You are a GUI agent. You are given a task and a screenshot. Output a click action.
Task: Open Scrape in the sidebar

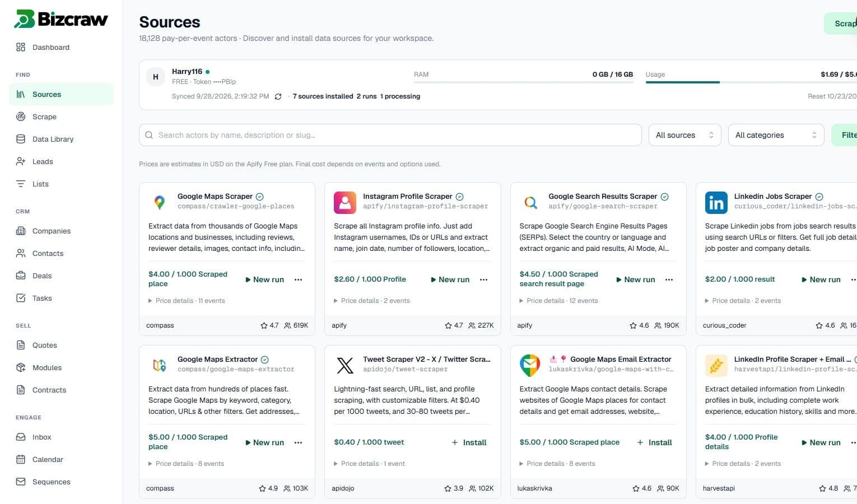tap(61, 116)
